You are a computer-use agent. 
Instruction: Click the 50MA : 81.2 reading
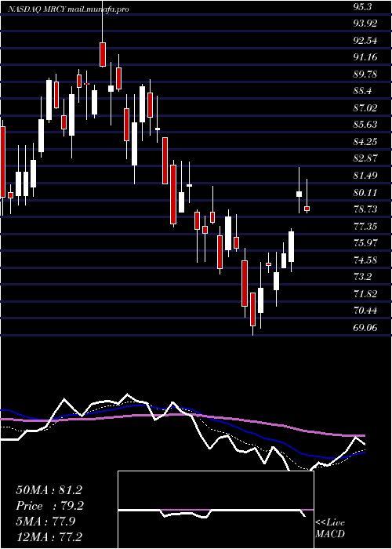click(49, 490)
